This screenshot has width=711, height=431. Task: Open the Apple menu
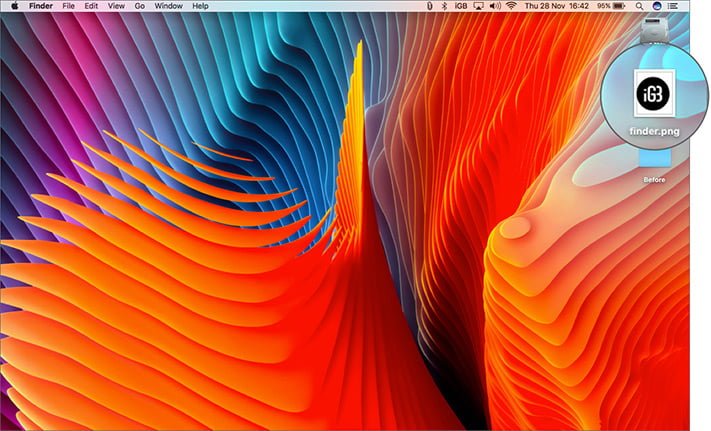click(x=15, y=6)
